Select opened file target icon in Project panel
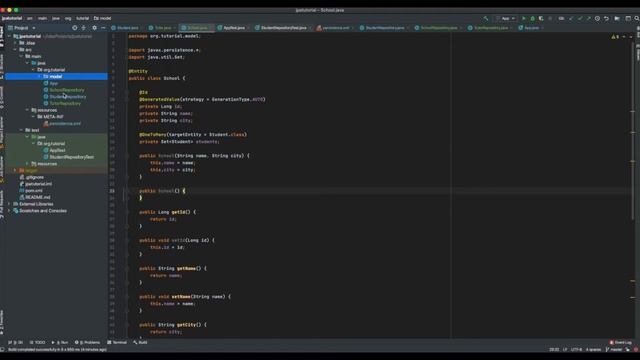 click(74, 28)
